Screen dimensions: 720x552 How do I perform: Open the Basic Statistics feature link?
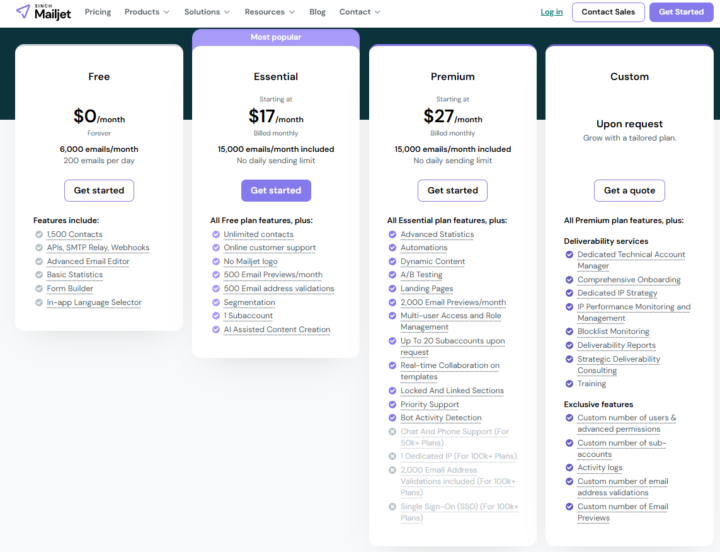(x=75, y=275)
